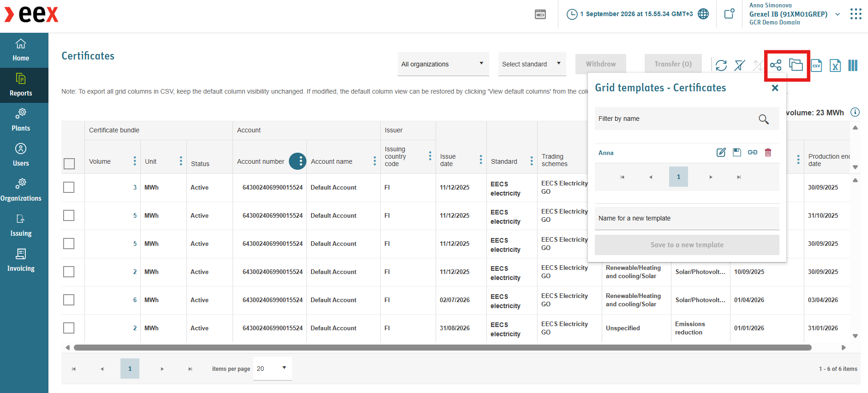Export the grid to CSV
868x393 pixels.
click(x=816, y=65)
